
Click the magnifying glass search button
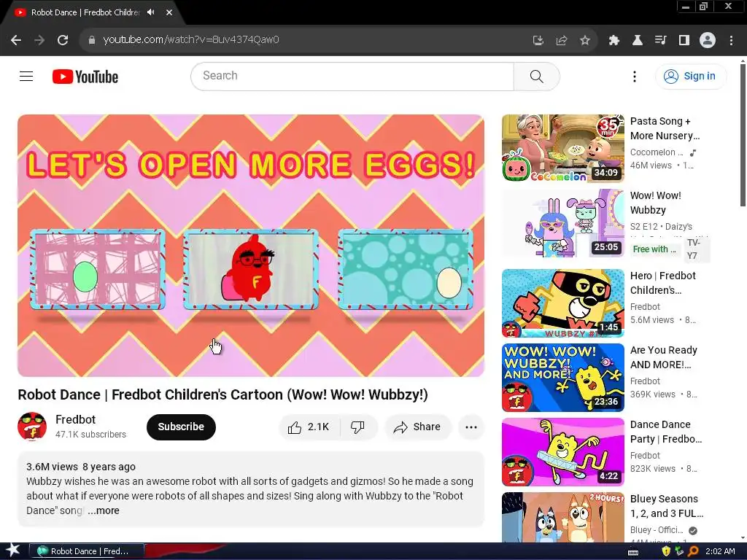point(536,76)
